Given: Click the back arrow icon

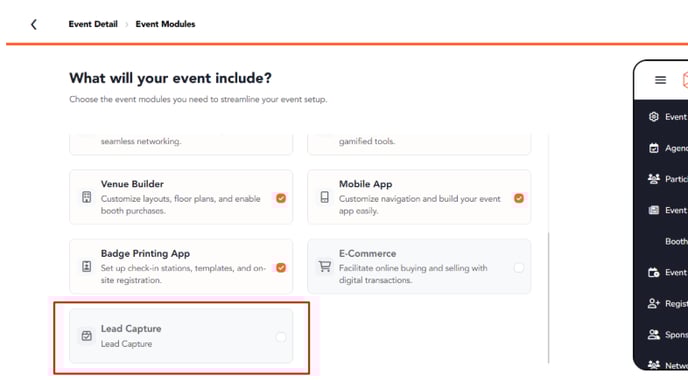Looking at the screenshot, I should pos(34,25).
